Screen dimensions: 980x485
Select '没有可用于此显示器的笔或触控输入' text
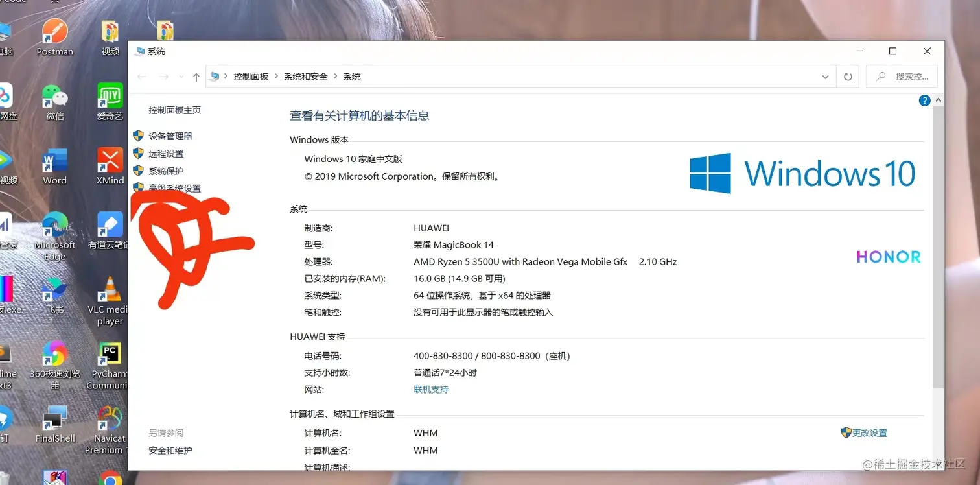(484, 313)
